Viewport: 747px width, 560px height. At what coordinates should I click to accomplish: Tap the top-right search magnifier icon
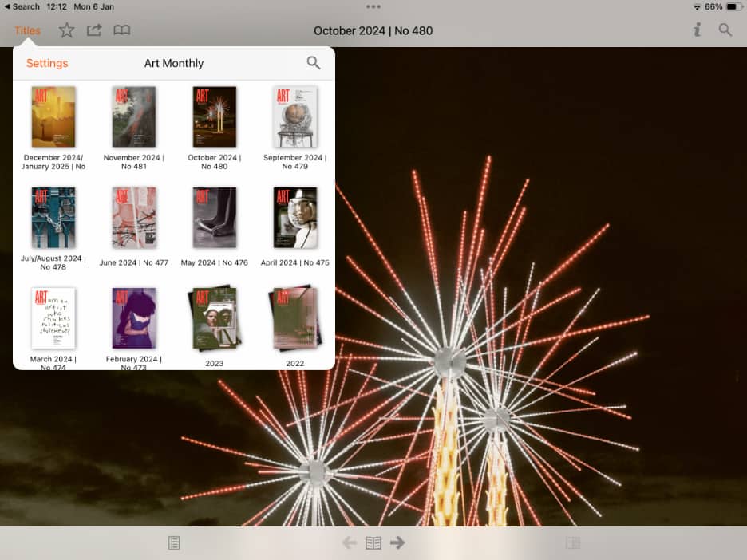[725, 30]
